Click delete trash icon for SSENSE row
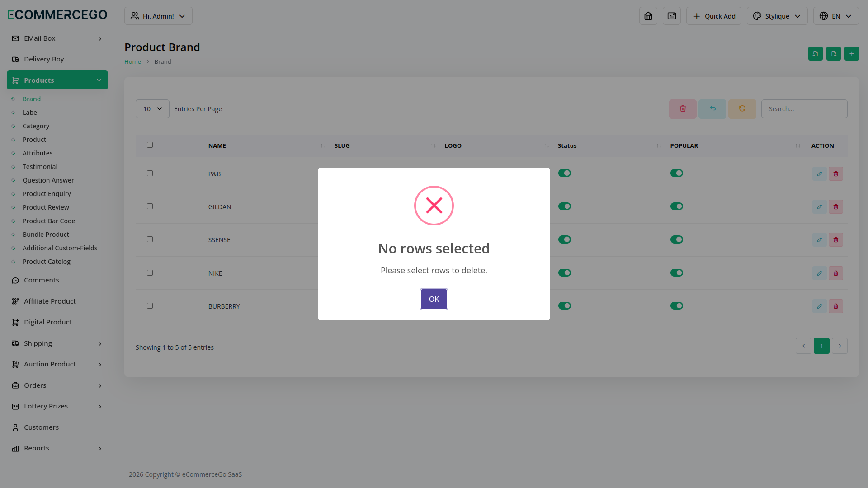 tap(835, 240)
